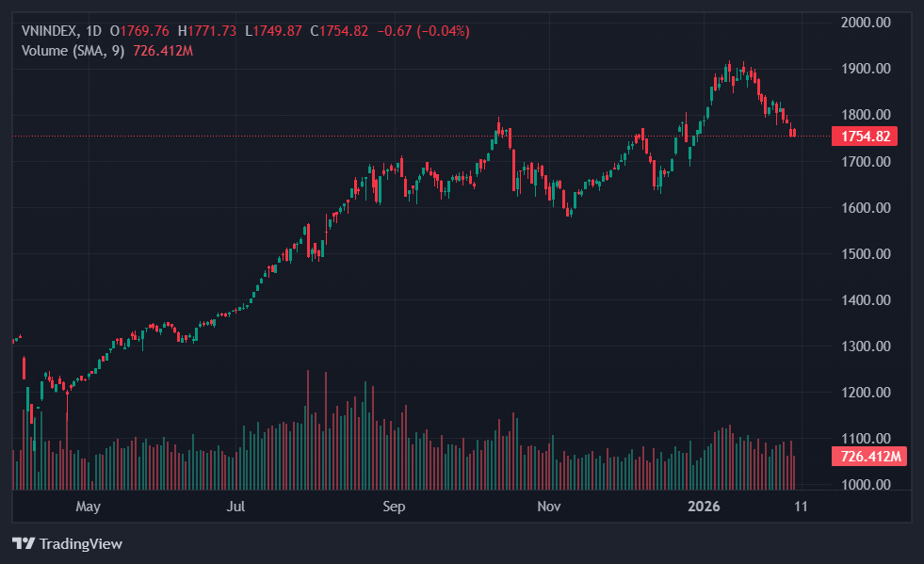
Task: Click the TradingView logo icon
Action: [23, 543]
